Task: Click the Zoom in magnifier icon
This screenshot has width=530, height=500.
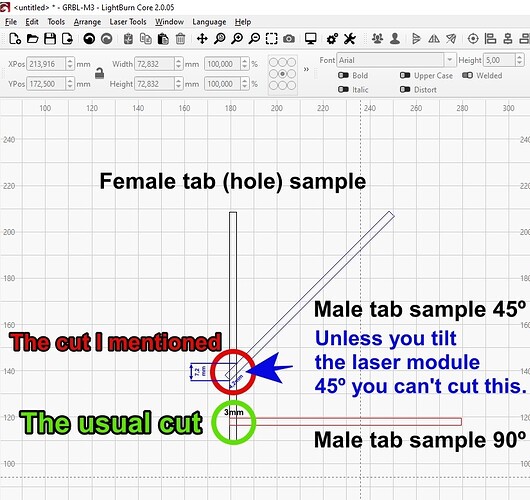Action: tap(237, 39)
